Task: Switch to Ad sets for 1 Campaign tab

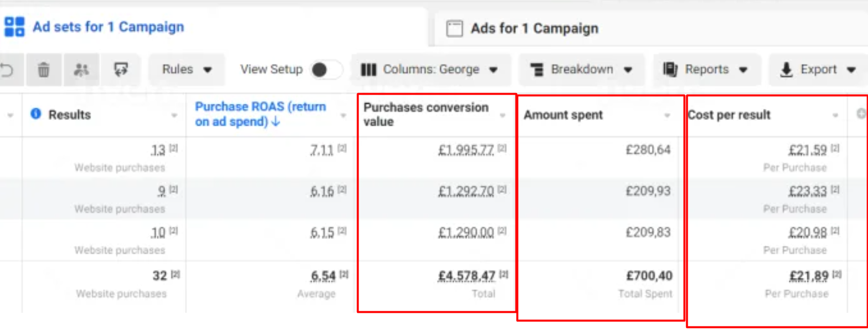Action: (108, 27)
